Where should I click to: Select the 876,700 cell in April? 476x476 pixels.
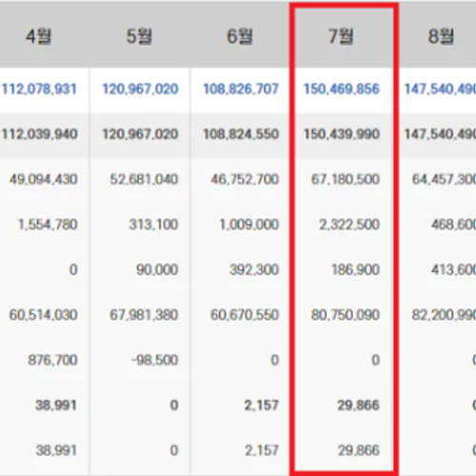[52, 360]
